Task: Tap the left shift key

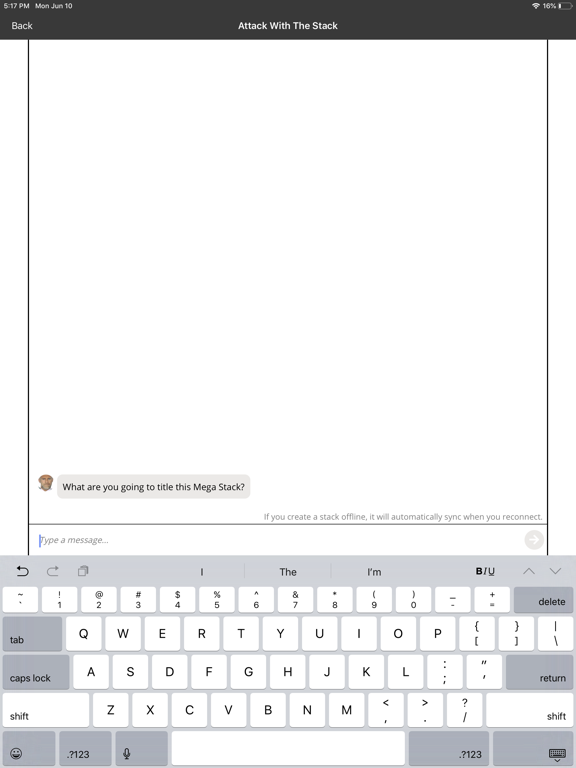Action: pos(46,710)
